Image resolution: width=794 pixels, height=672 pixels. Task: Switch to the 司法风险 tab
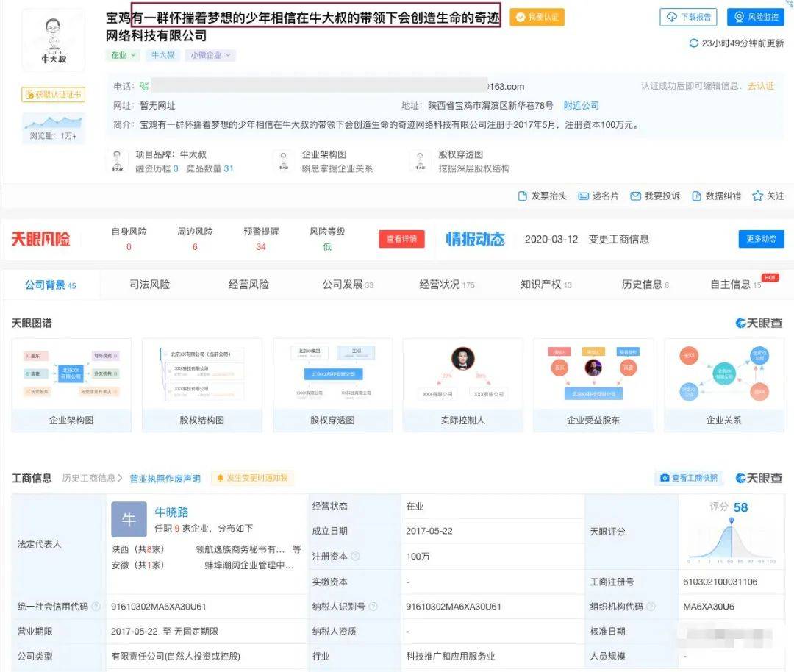point(149,285)
